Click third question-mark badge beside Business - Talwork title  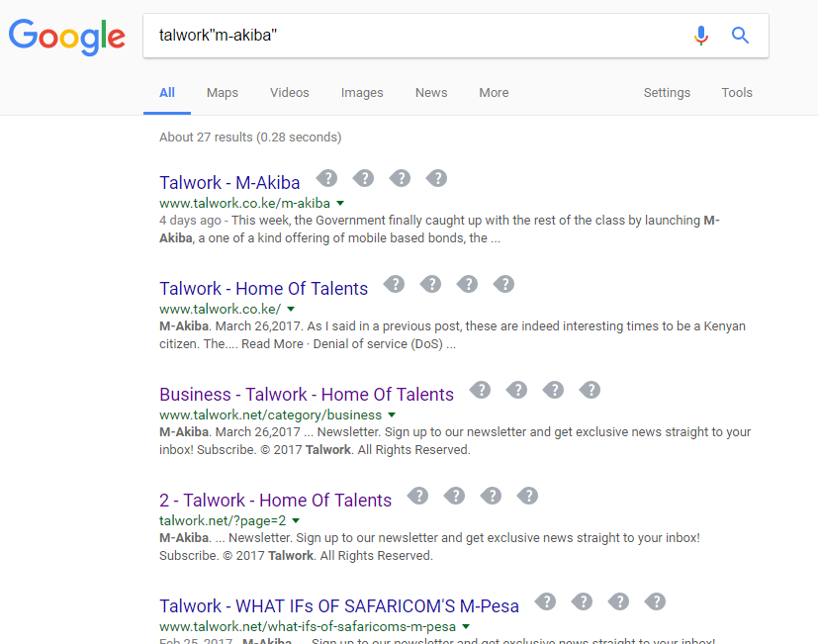[554, 391]
